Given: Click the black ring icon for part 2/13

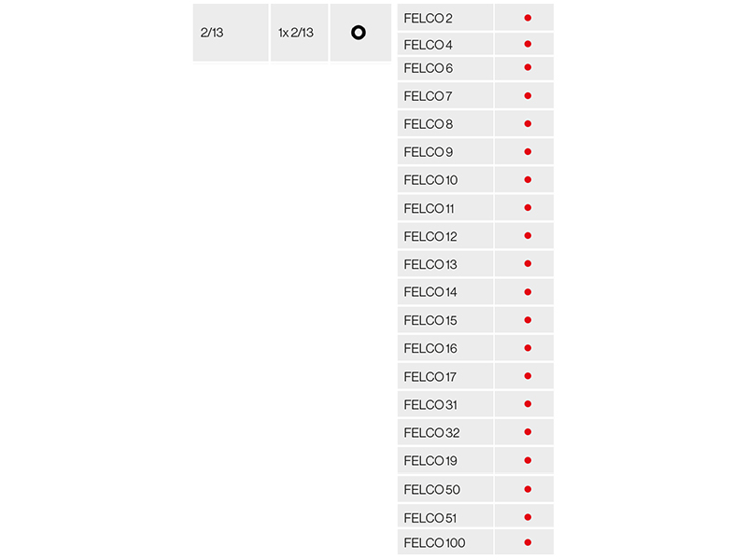Looking at the screenshot, I should pos(359,33).
